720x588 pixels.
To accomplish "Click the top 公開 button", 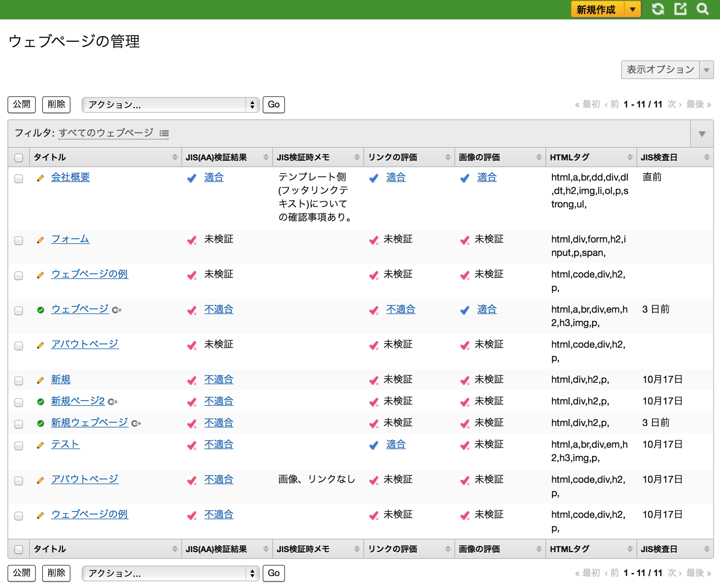I will coord(22,104).
